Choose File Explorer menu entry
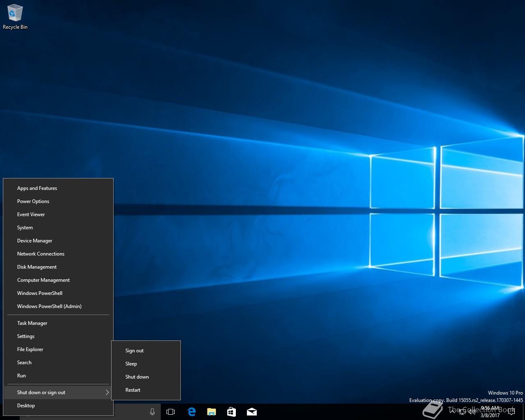 coord(58,349)
